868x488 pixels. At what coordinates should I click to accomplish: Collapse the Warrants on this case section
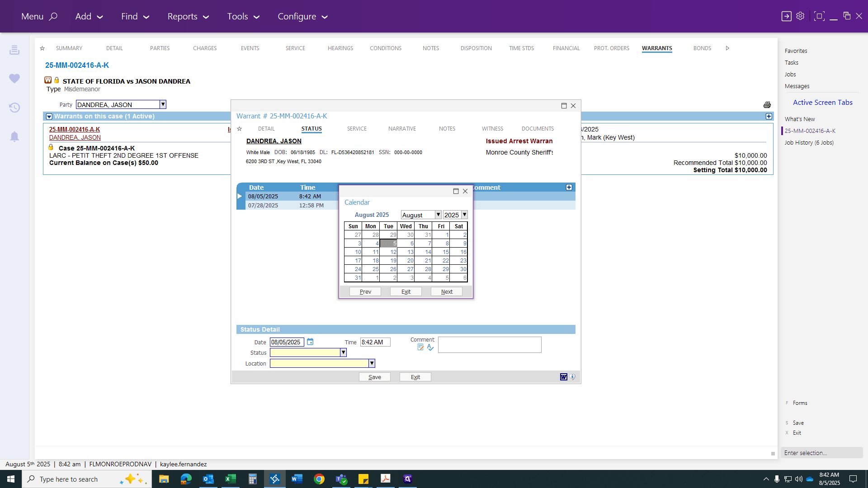tap(49, 117)
